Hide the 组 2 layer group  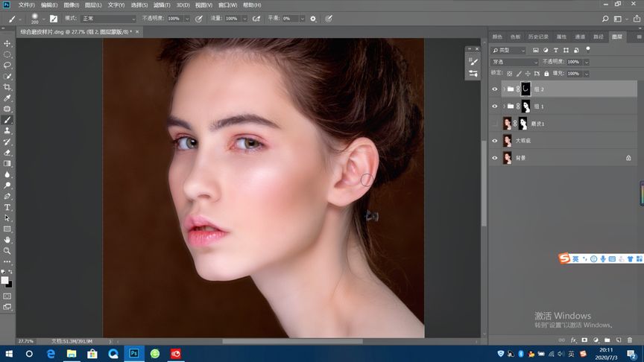495,89
